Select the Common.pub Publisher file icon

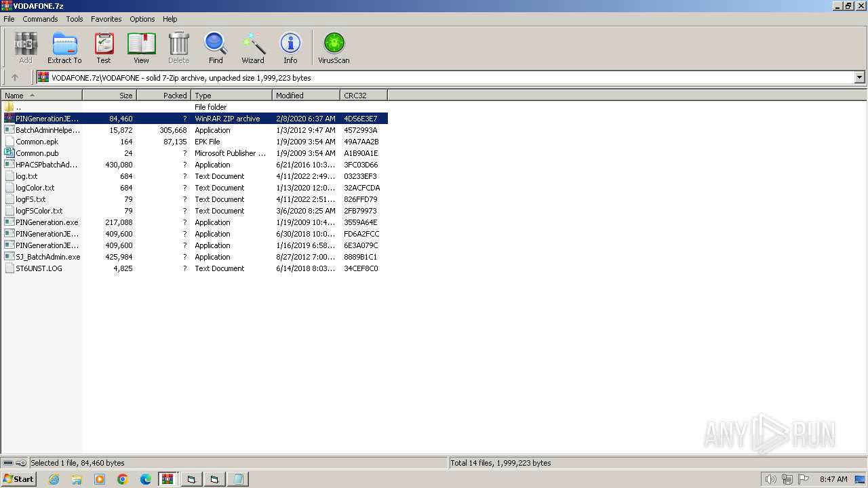pos(9,153)
